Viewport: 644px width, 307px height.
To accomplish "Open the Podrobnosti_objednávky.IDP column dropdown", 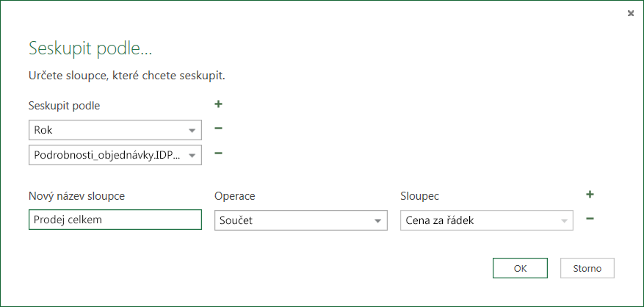I will click(115, 155).
